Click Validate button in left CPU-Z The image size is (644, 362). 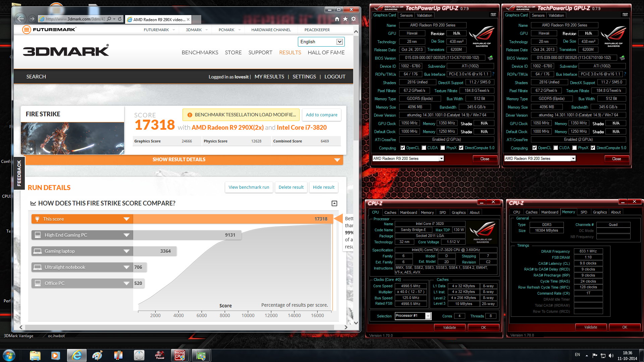tap(449, 327)
